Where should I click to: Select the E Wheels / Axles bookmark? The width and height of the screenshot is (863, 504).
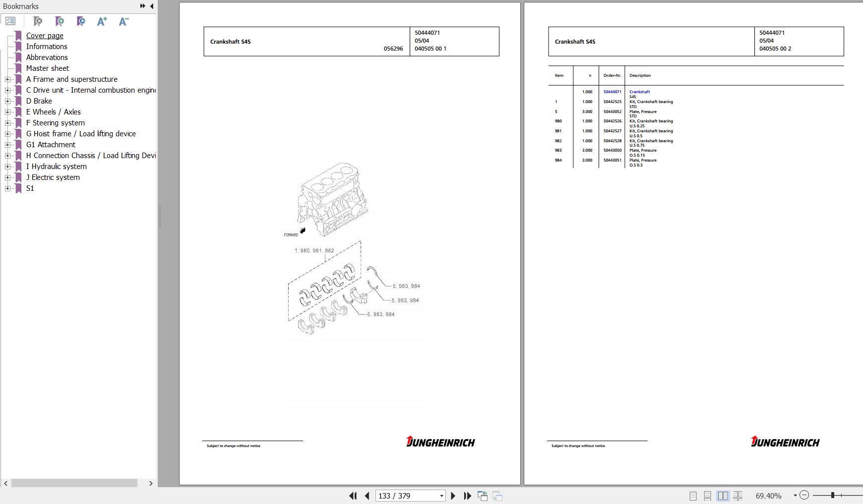coord(54,112)
